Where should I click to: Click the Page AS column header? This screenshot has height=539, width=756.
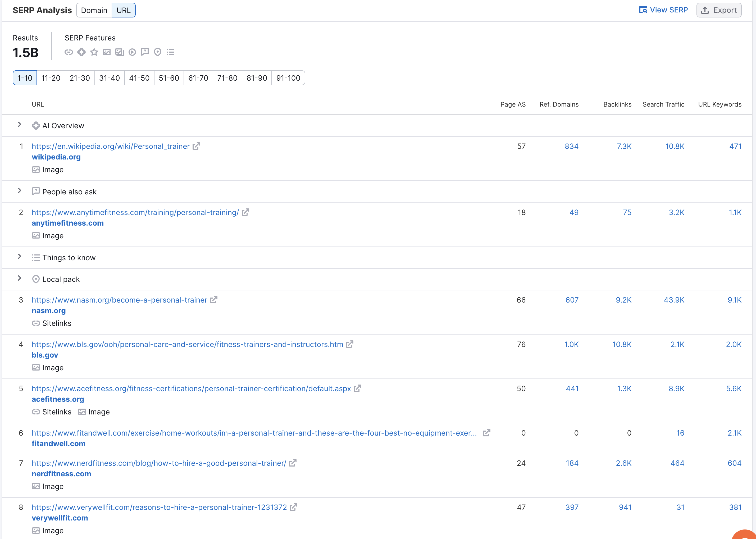513,104
